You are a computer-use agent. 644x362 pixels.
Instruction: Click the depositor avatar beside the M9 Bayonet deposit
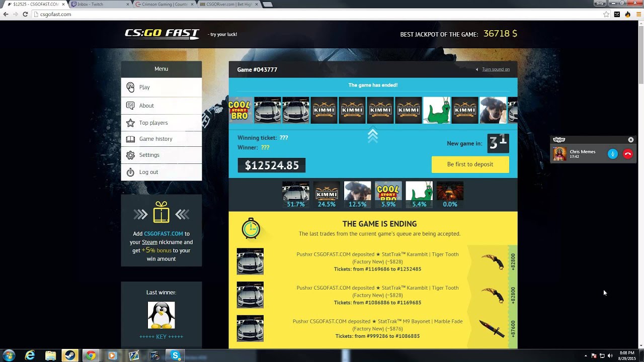(x=250, y=328)
